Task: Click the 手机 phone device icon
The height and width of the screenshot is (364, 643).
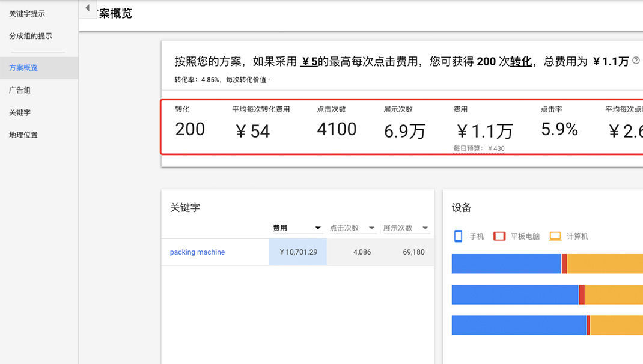Action: pos(458,236)
